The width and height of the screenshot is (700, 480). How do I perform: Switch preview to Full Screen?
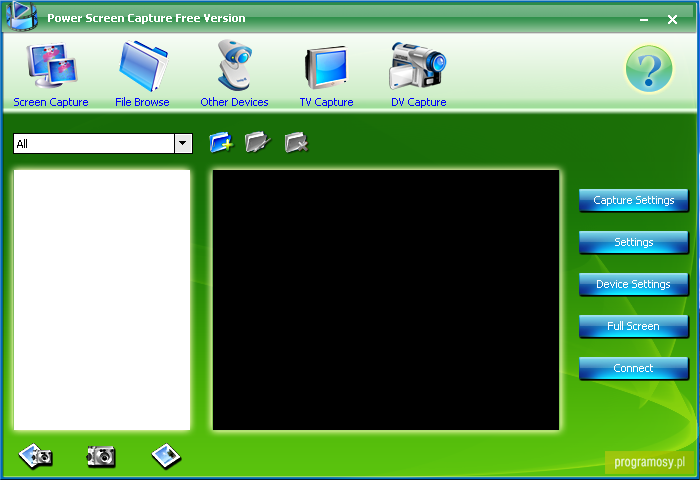pos(633,326)
